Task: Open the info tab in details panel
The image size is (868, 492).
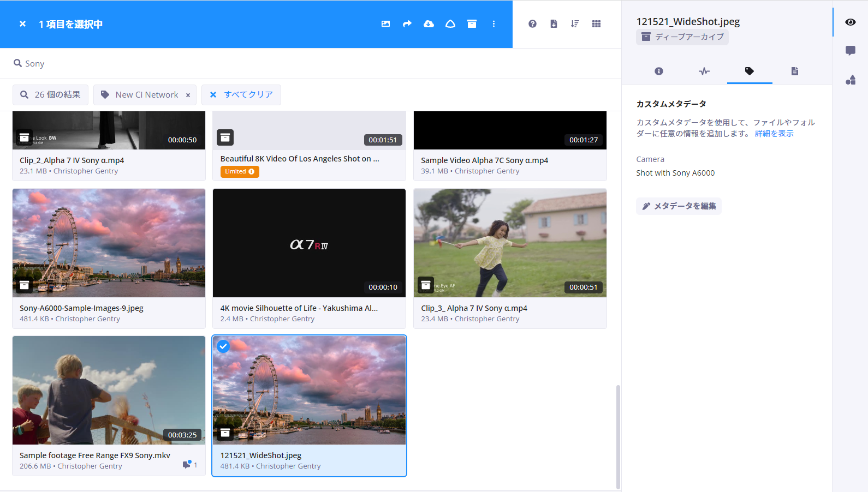Action: pos(659,71)
